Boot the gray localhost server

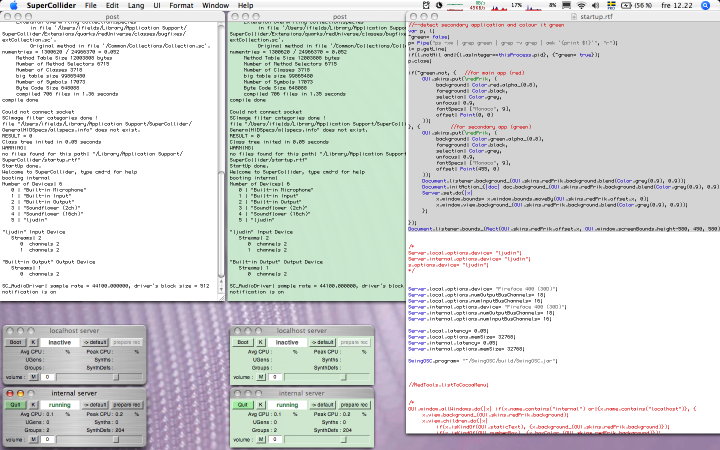(x=16, y=343)
